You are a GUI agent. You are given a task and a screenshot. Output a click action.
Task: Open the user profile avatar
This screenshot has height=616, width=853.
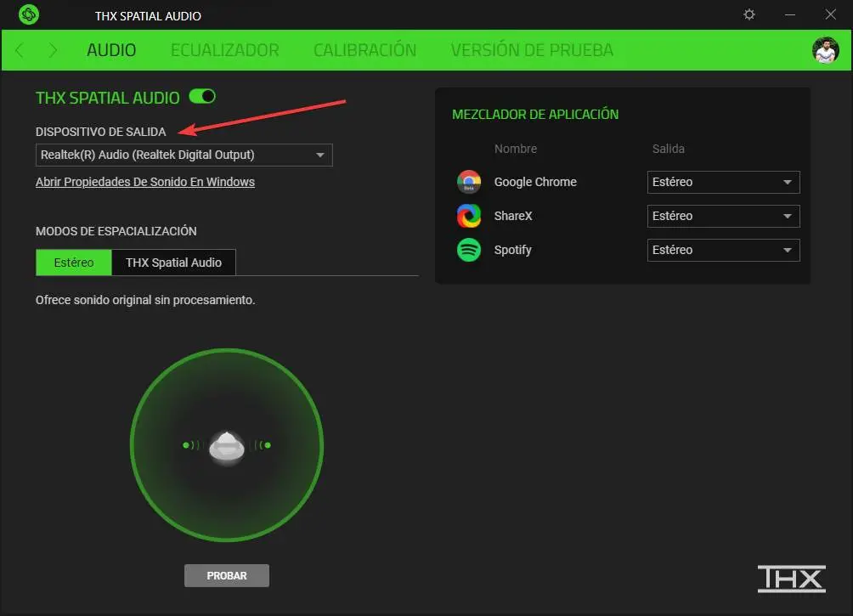click(x=825, y=50)
